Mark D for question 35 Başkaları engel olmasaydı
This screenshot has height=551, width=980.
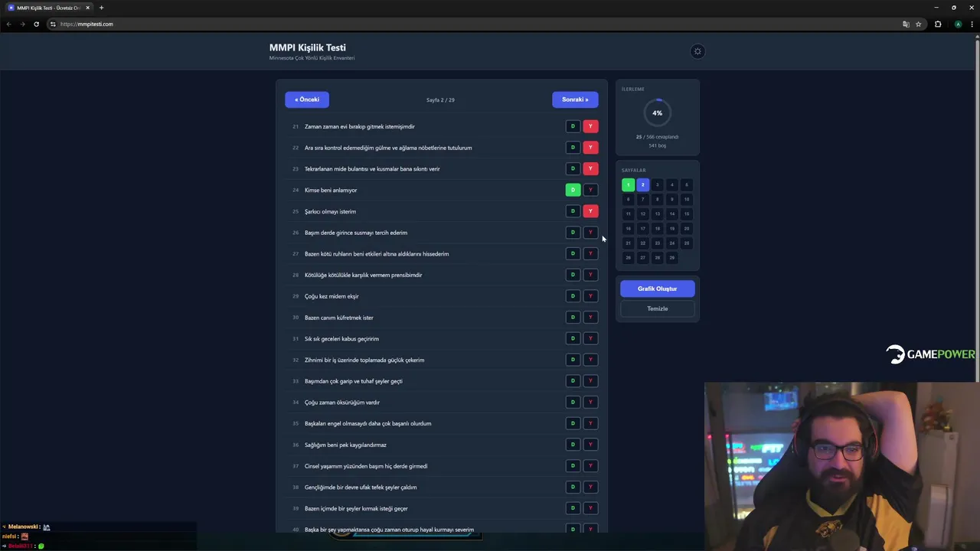coord(573,423)
